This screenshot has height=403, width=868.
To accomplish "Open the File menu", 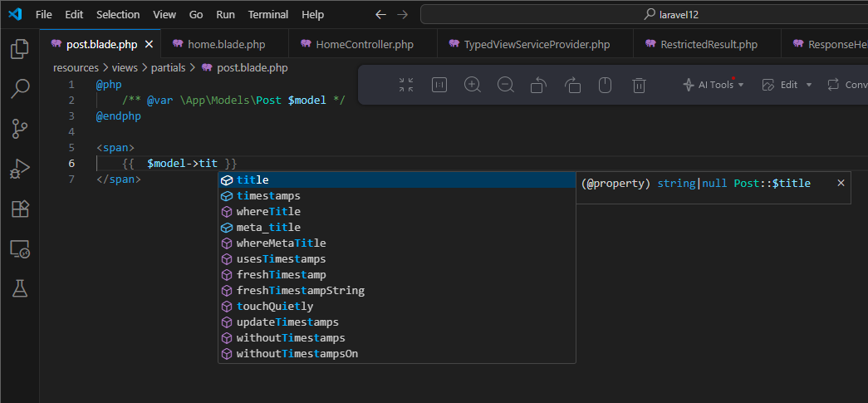I will click(44, 15).
